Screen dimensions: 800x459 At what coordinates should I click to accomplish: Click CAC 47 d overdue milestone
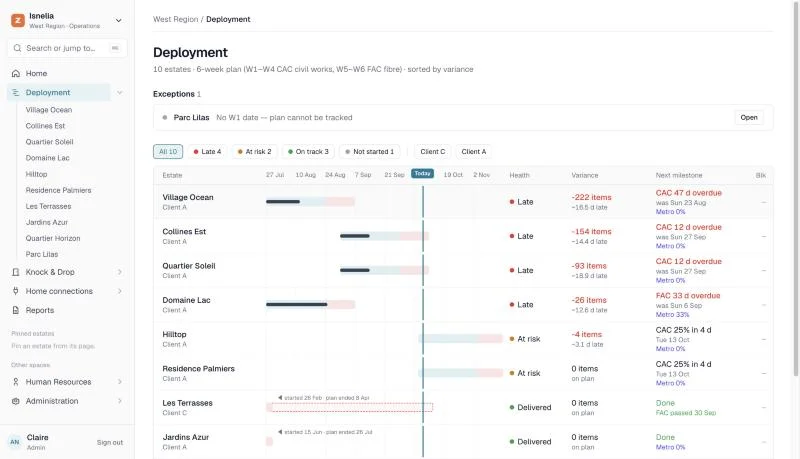coord(688,193)
